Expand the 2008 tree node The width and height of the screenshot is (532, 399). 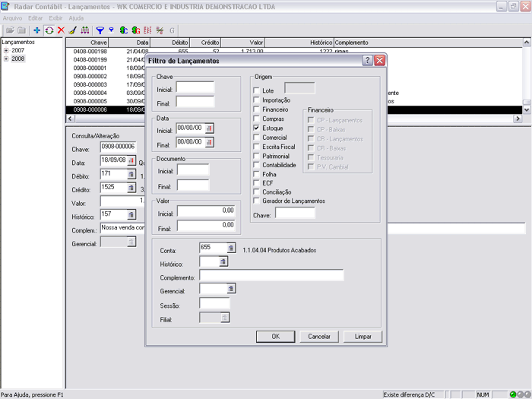click(6, 59)
